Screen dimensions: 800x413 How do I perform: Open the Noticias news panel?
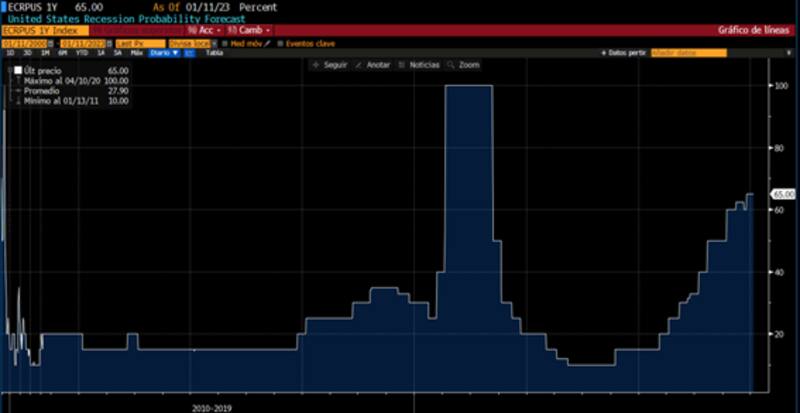coord(419,64)
